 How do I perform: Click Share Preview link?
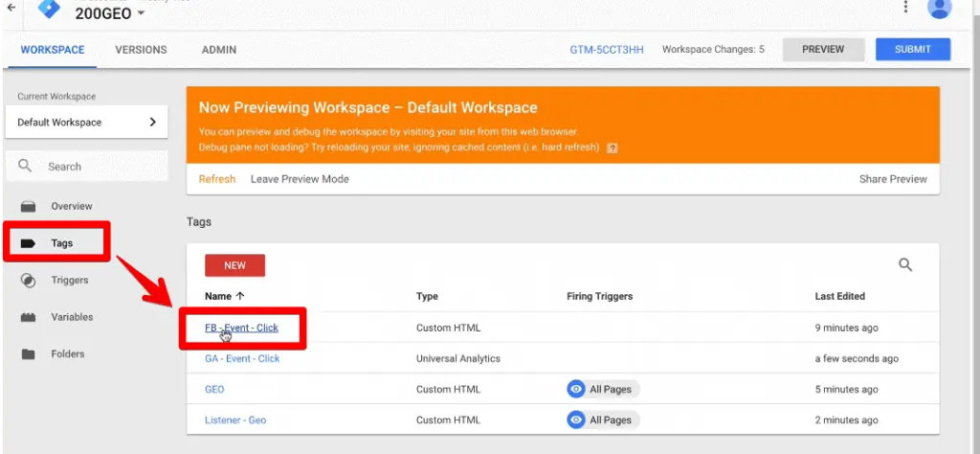pos(893,179)
